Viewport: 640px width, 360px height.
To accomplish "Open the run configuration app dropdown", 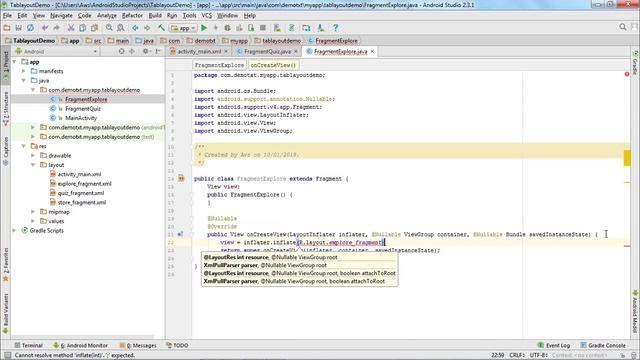I will point(183,28).
